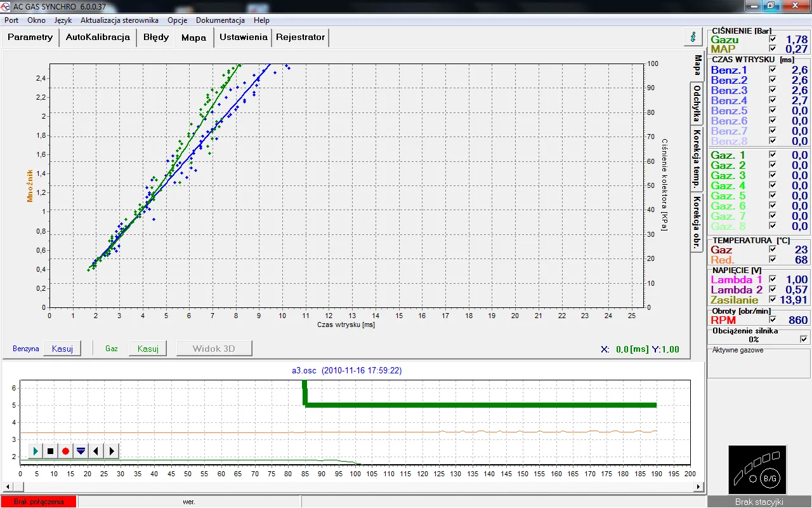Open the Aktualizacja sterownika menu
Viewport: 812px width, 508px height.
tap(119, 20)
